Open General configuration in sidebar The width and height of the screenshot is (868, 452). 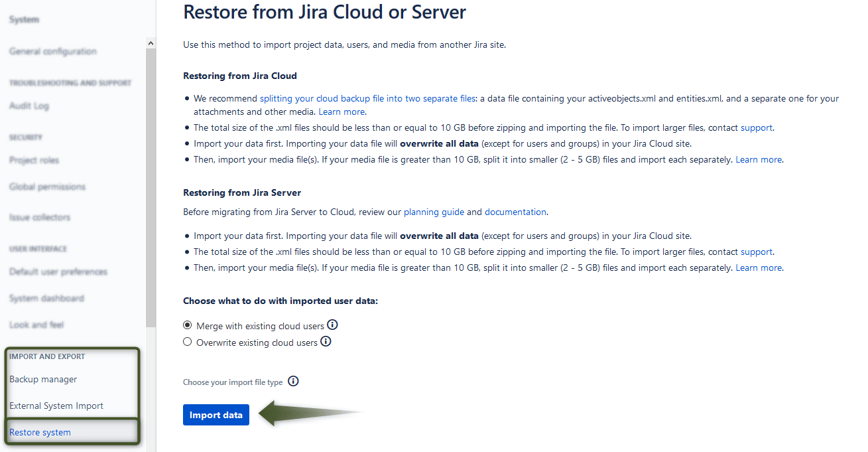click(x=53, y=51)
